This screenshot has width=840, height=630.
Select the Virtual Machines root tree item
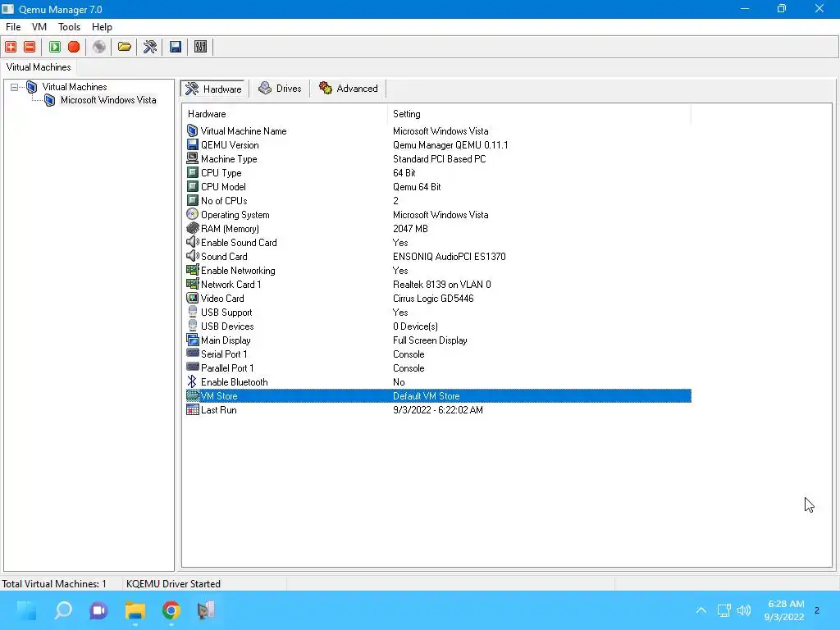(75, 87)
